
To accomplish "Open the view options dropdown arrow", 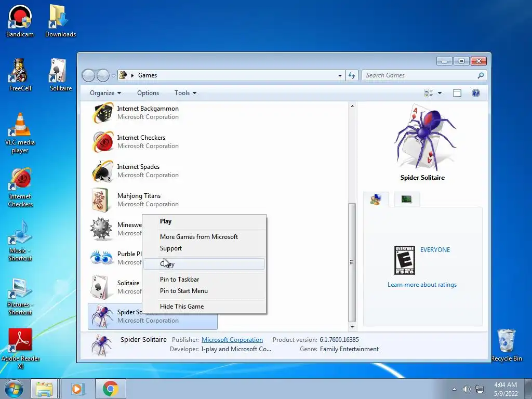I will tap(440, 93).
